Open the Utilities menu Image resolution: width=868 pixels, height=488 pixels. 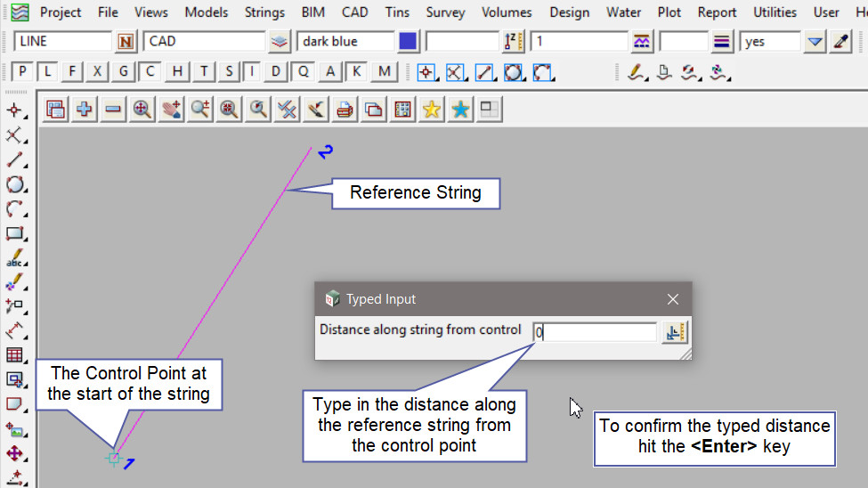click(x=775, y=12)
